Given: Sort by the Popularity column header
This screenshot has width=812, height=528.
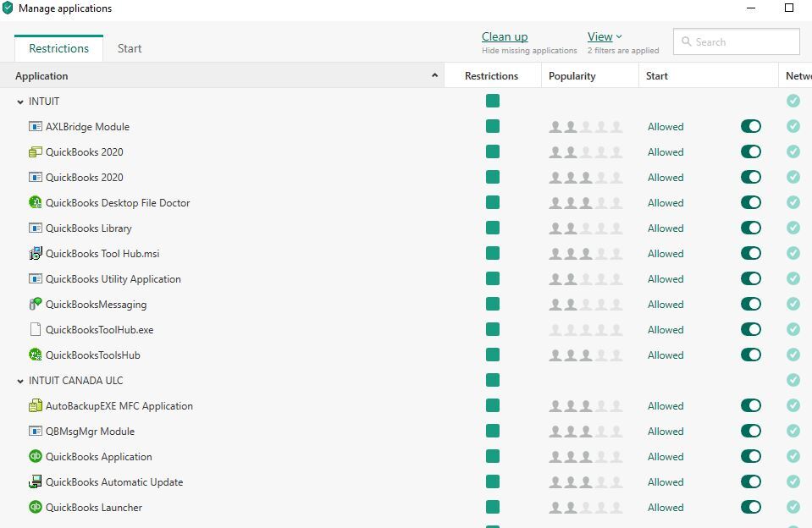Looking at the screenshot, I should tap(572, 76).
